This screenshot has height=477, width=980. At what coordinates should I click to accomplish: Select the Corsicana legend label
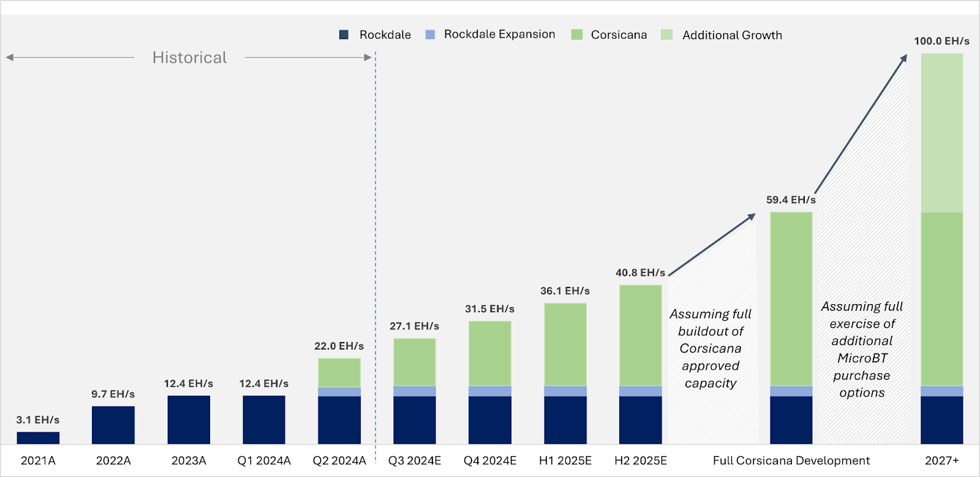[x=619, y=35]
